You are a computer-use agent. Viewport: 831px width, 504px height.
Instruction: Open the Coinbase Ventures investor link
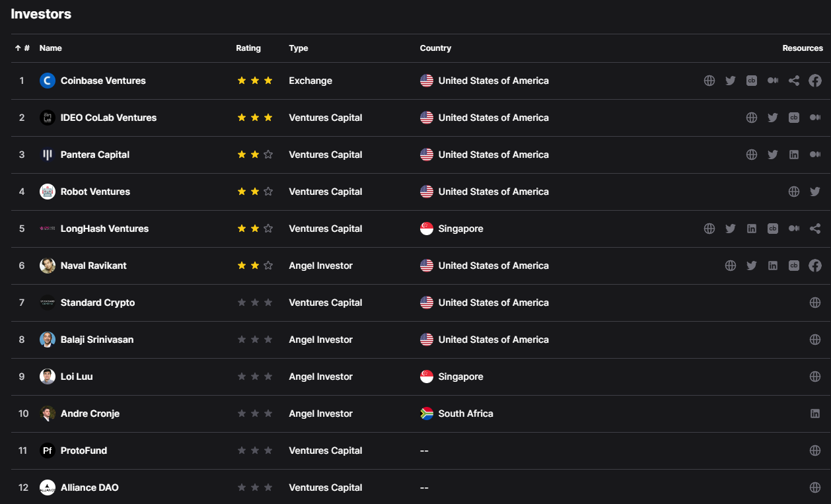coord(103,81)
